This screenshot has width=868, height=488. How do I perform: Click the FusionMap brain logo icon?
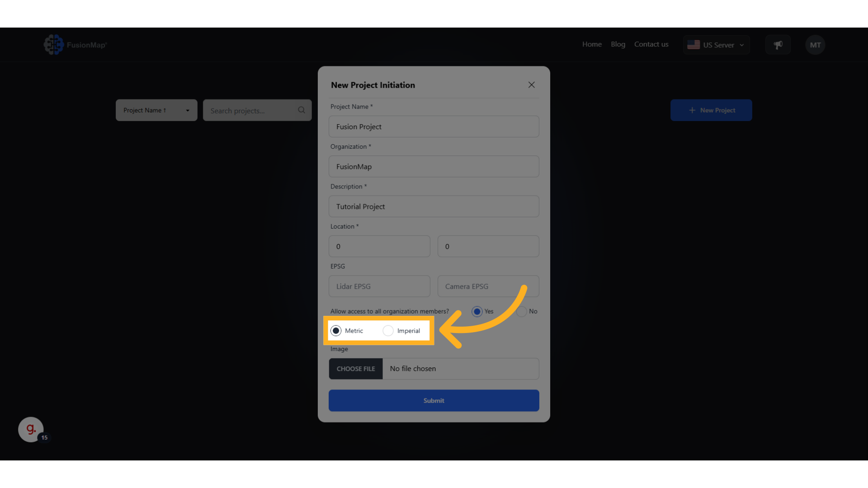[53, 45]
